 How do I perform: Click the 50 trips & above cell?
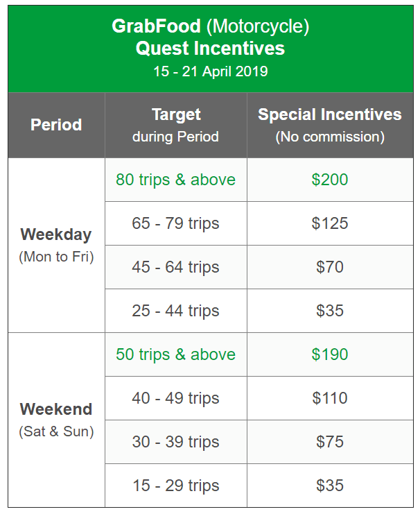176,354
